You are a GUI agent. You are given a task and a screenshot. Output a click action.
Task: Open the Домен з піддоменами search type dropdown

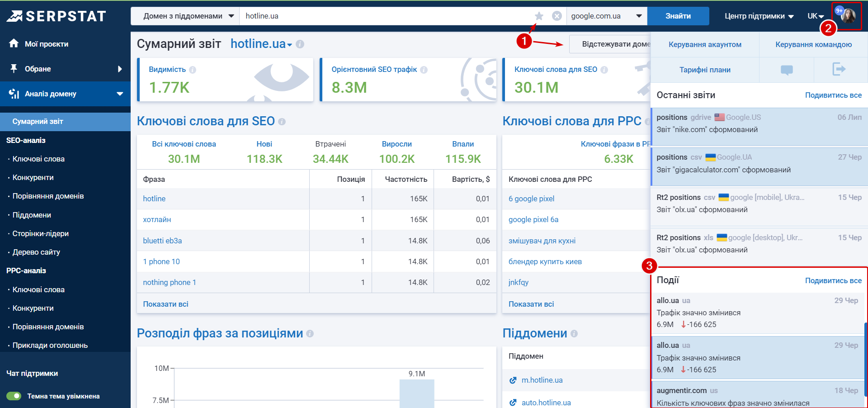[185, 16]
